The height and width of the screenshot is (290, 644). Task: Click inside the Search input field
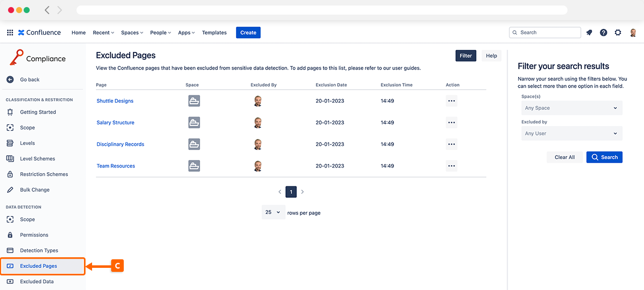(x=546, y=32)
